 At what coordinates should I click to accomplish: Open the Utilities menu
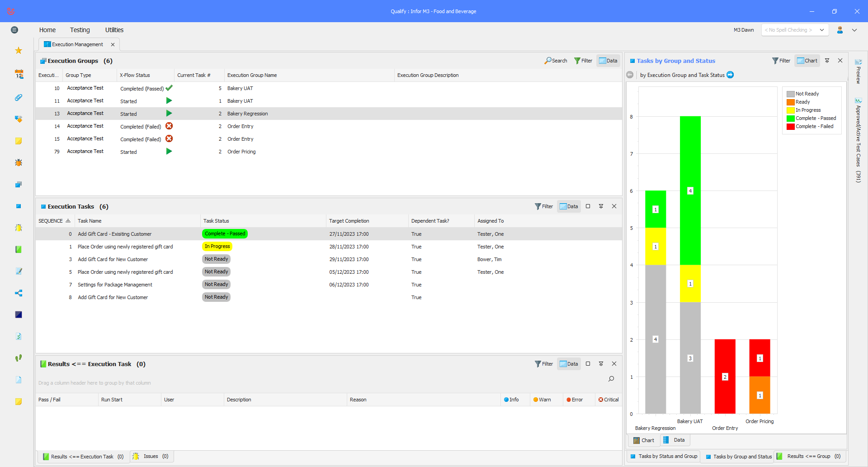[x=114, y=30]
